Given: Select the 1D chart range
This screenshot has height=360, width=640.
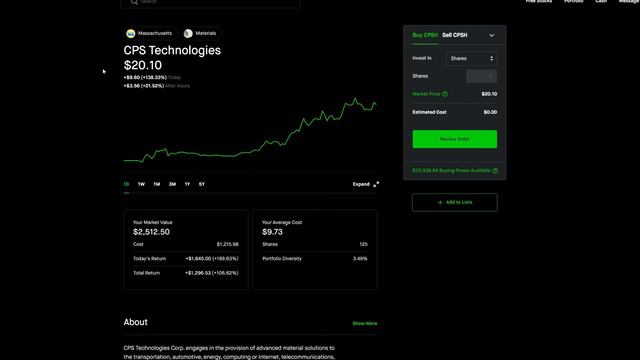Looking at the screenshot, I should (127, 184).
